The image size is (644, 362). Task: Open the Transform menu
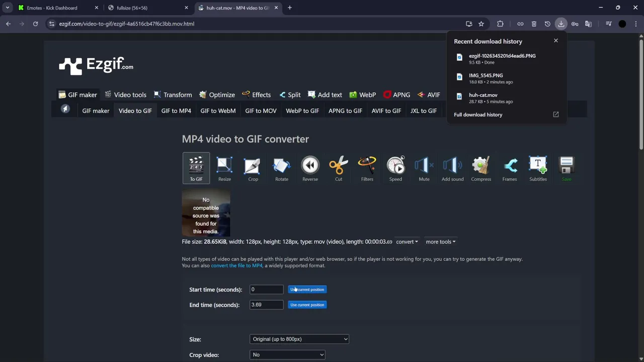tap(173, 95)
